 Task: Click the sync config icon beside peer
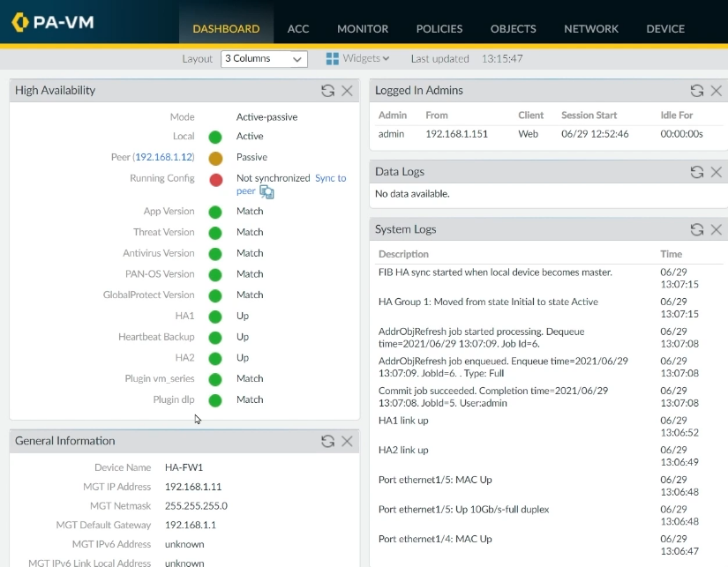click(266, 191)
